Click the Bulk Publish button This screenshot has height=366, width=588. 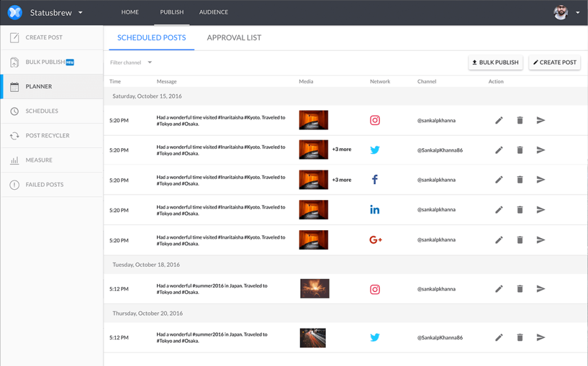point(496,62)
